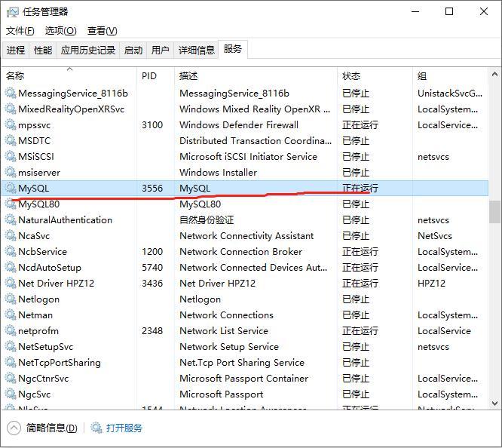Click gear icon beside NetSetupSvc

click(11, 347)
